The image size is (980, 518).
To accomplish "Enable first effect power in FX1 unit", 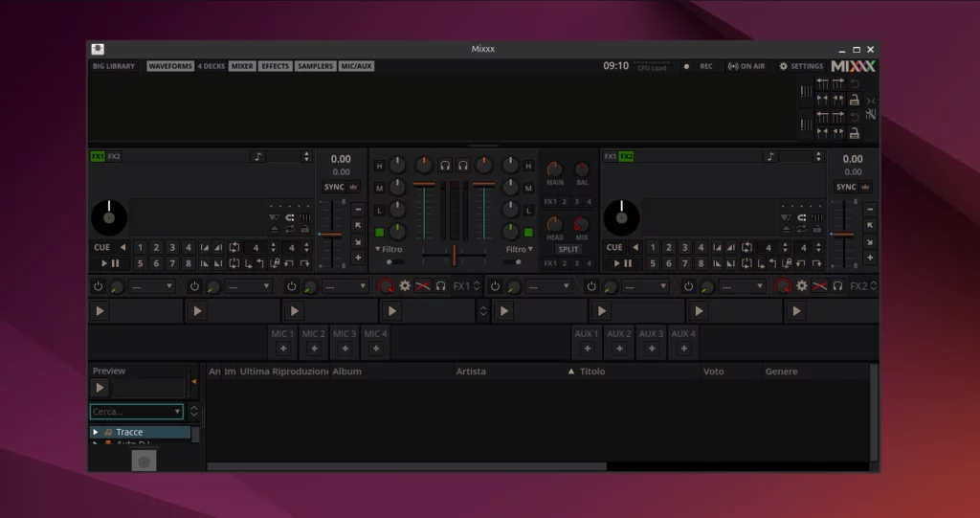I will 99,286.
